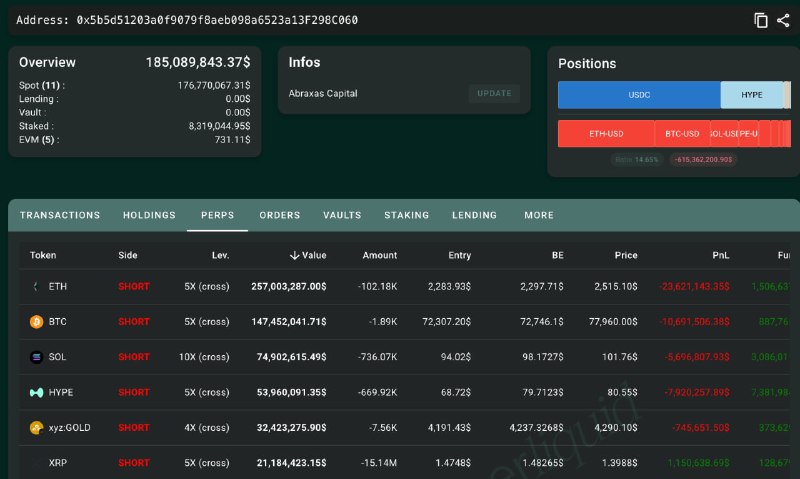
Task: Open the TRANSACTIONS tab
Action: coord(60,215)
